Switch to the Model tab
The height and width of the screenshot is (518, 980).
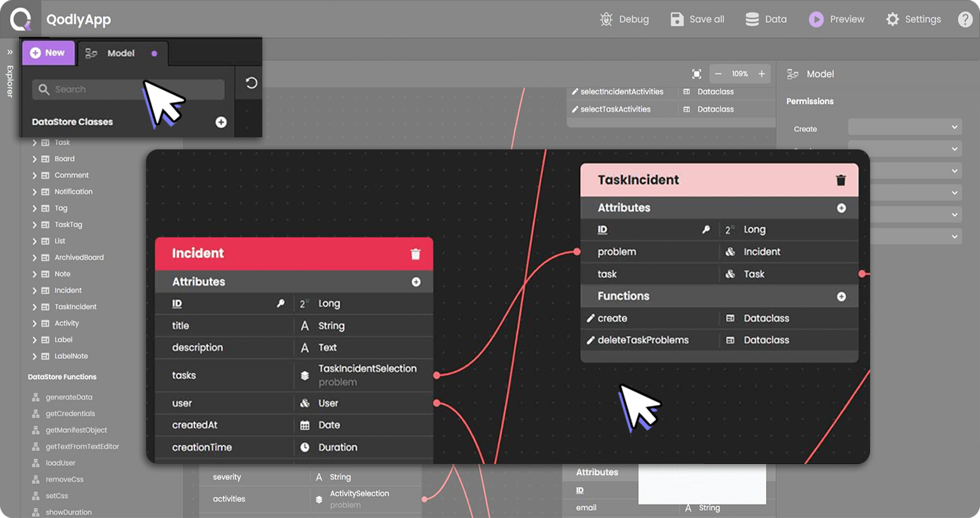(x=121, y=53)
